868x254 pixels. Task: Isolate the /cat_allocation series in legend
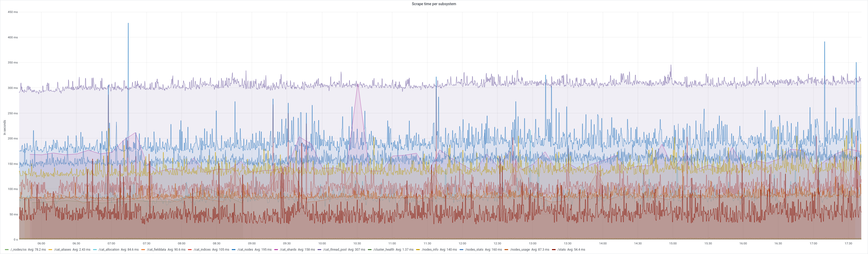click(109, 250)
